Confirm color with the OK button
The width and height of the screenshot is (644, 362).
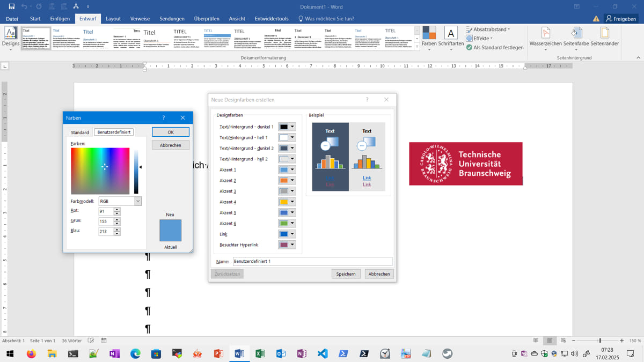(171, 132)
